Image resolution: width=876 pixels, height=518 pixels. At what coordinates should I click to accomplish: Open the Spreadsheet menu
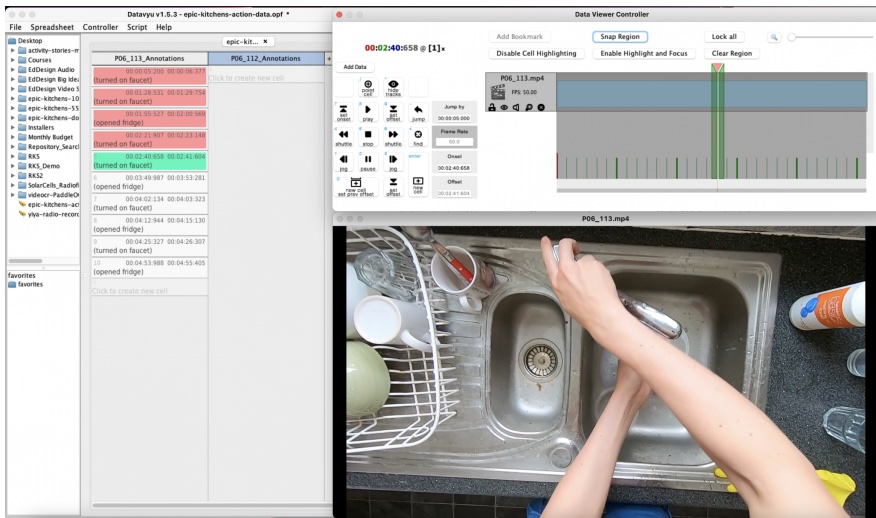coord(51,27)
